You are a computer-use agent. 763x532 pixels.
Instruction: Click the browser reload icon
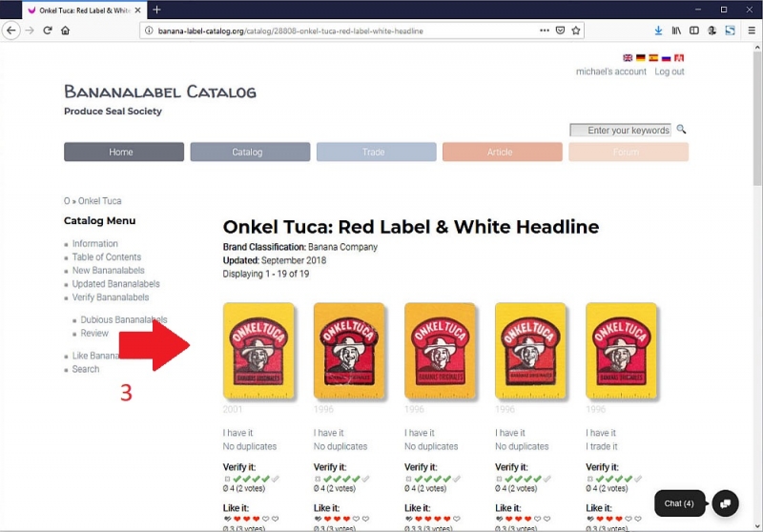(x=47, y=31)
